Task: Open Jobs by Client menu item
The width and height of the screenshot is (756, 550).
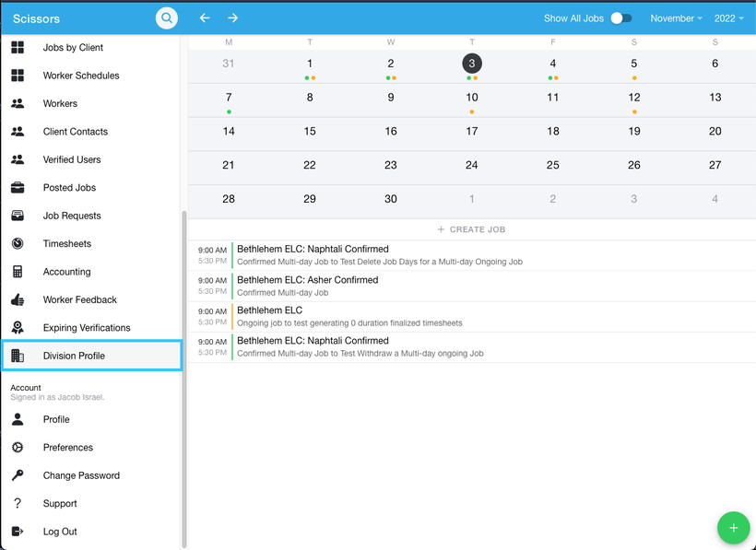Action: (91, 47)
